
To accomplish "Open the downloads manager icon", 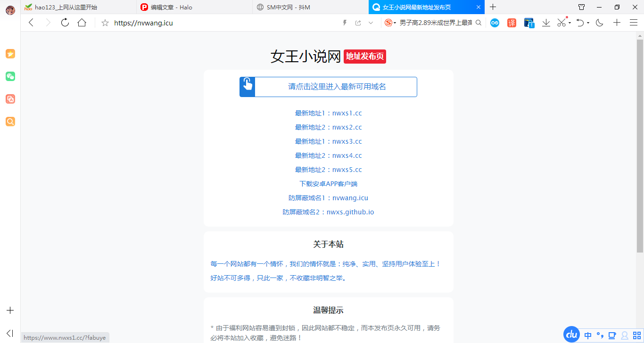I will [546, 23].
